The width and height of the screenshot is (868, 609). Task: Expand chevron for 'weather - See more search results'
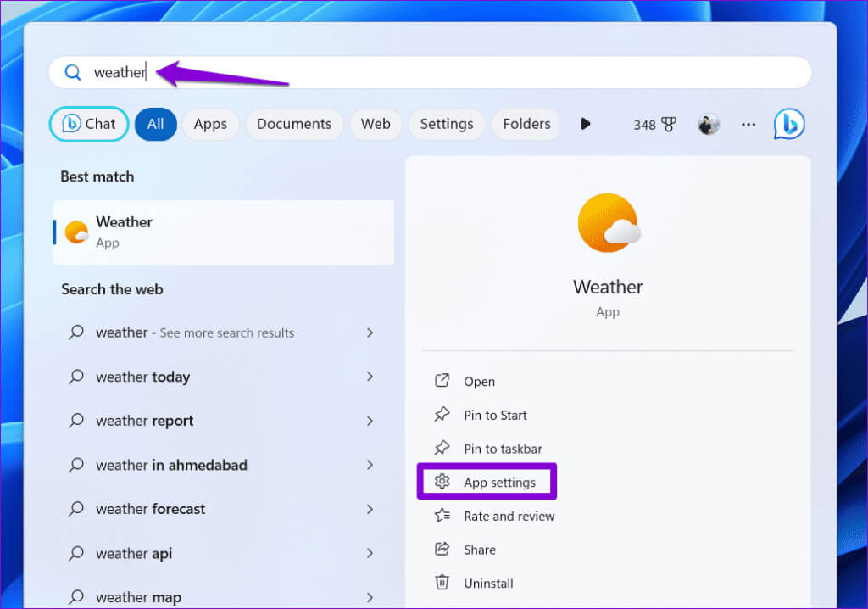tap(370, 332)
